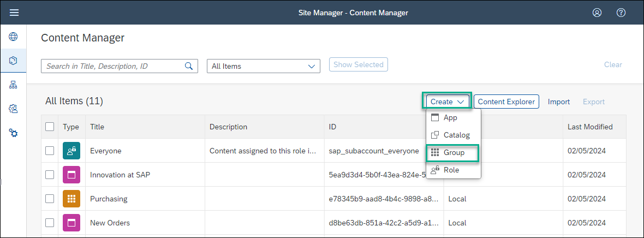
Task: Choose App from the Create menu
Action: 454,117
